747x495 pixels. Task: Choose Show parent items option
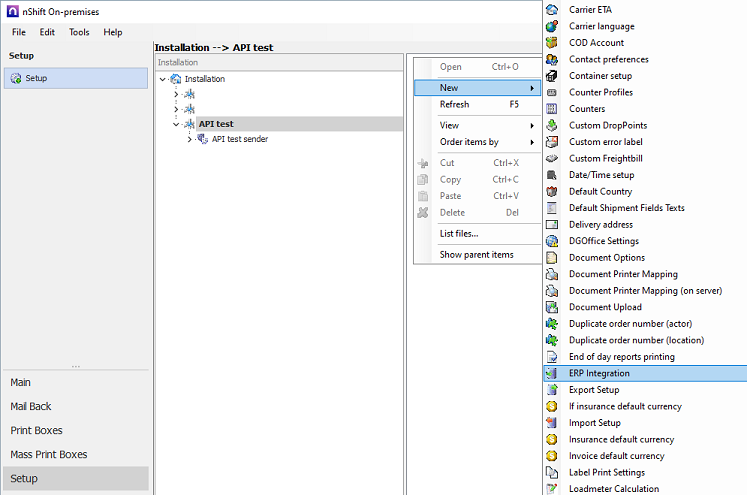[x=477, y=255]
